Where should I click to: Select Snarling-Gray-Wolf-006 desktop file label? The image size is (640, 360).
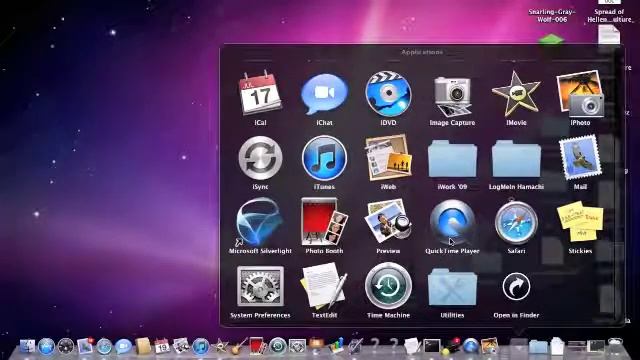(552, 16)
